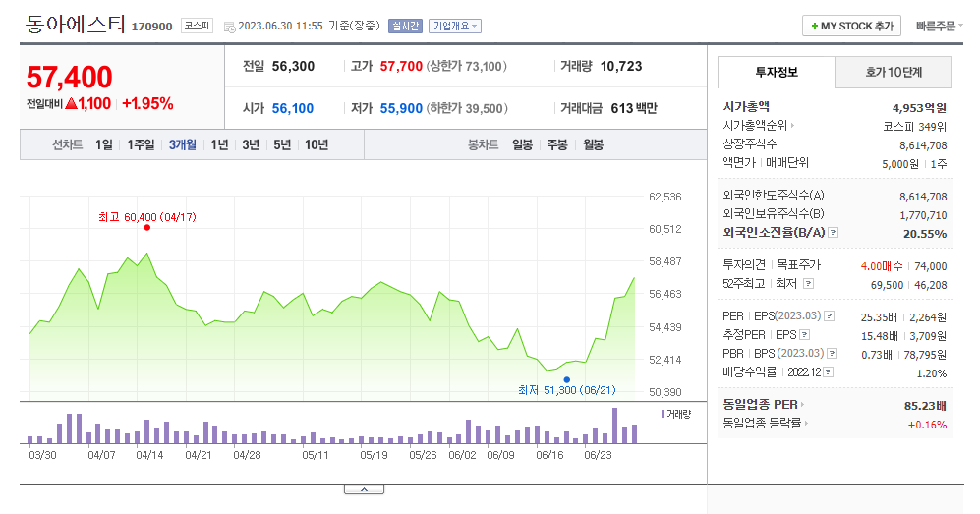Click the current price 57,400

[x=70, y=78]
